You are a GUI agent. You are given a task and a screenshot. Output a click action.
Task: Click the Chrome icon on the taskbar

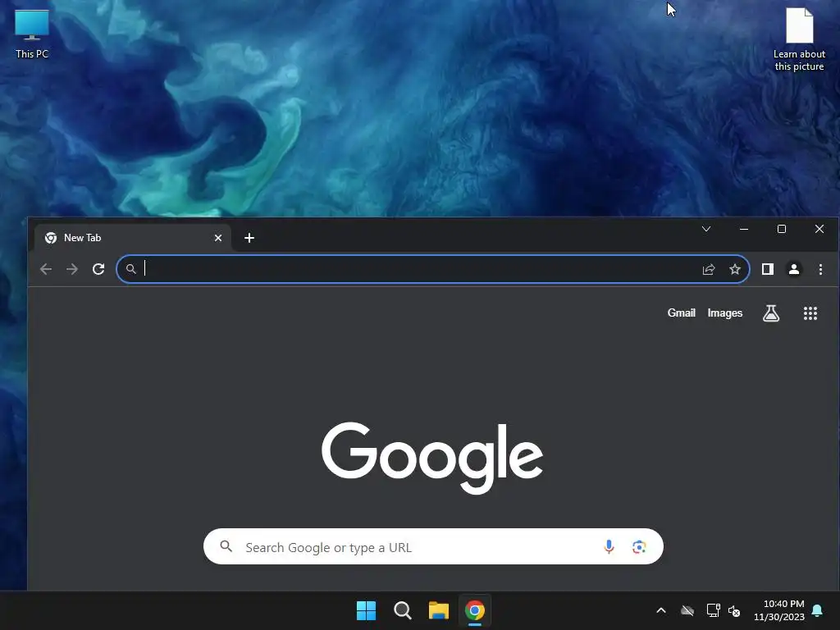pyautogui.click(x=475, y=610)
